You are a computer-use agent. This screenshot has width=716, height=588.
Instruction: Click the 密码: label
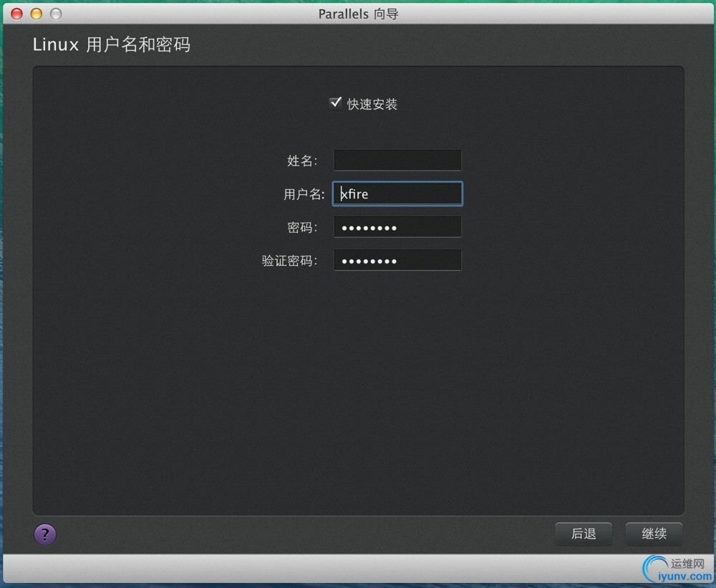(x=302, y=228)
